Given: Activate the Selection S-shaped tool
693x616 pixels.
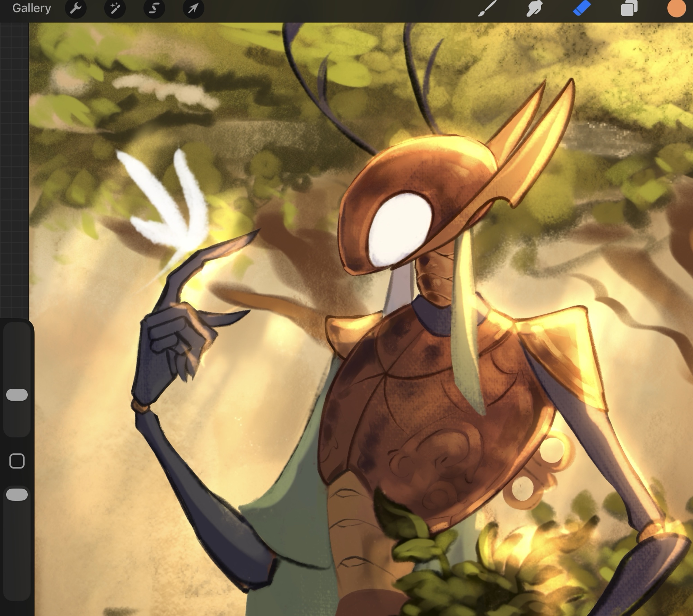Looking at the screenshot, I should 154,8.
